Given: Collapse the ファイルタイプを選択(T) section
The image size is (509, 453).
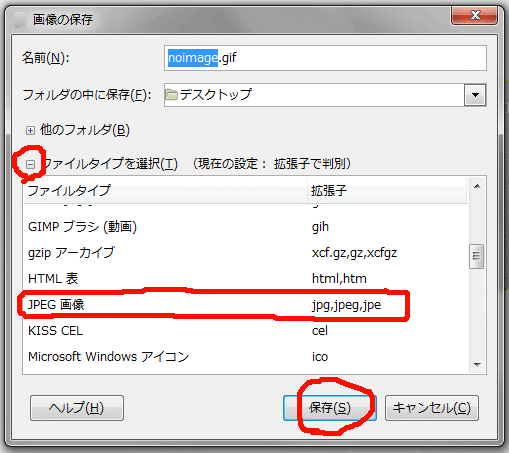Looking at the screenshot, I should [30, 164].
